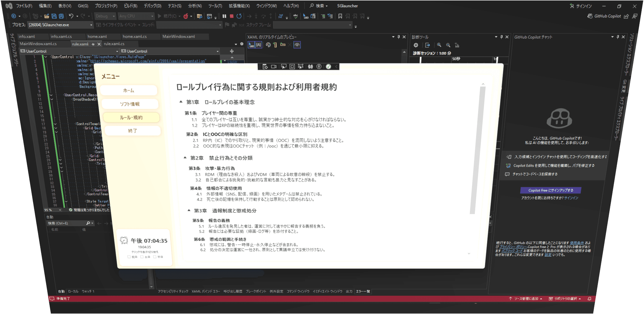Click the ルール・規約 button in launcher
Image resolution: width=644 pixels, height=314 pixels.
(x=131, y=117)
